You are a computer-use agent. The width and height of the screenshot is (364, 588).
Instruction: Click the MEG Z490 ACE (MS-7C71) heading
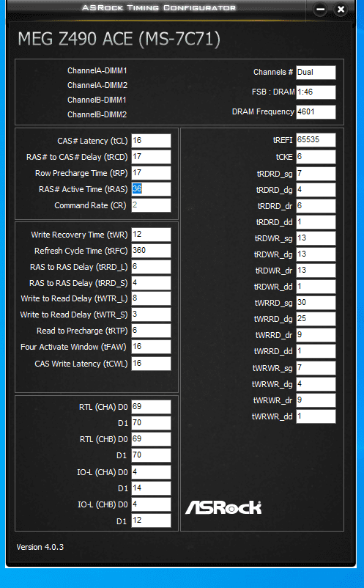pos(119,40)
